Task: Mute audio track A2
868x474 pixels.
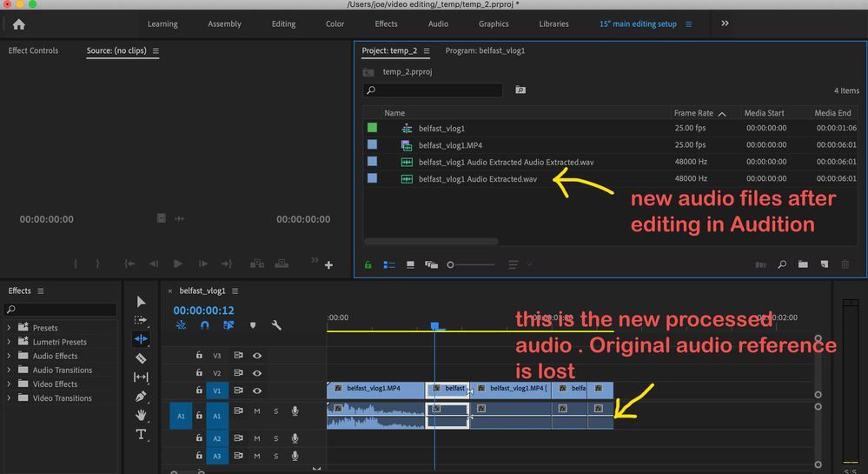Action: [x=257, y=438]
